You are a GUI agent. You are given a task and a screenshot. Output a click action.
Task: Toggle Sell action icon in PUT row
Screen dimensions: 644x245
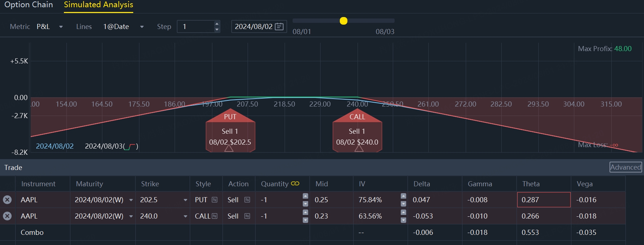(247, 200)
